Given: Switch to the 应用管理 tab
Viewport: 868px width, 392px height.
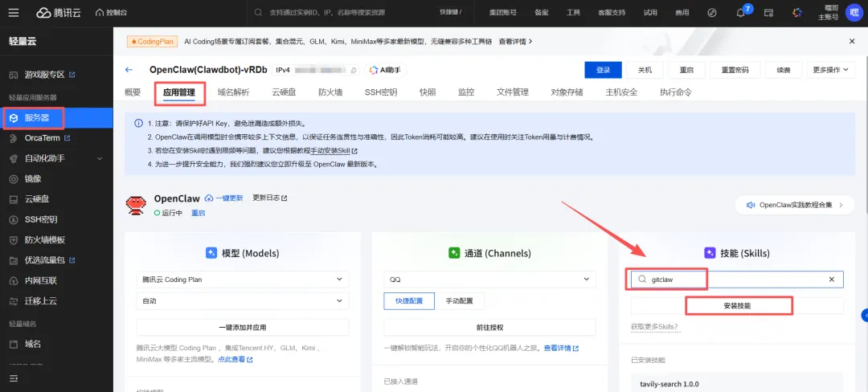Looking at the screenshot, I should [x=178, y=92].
